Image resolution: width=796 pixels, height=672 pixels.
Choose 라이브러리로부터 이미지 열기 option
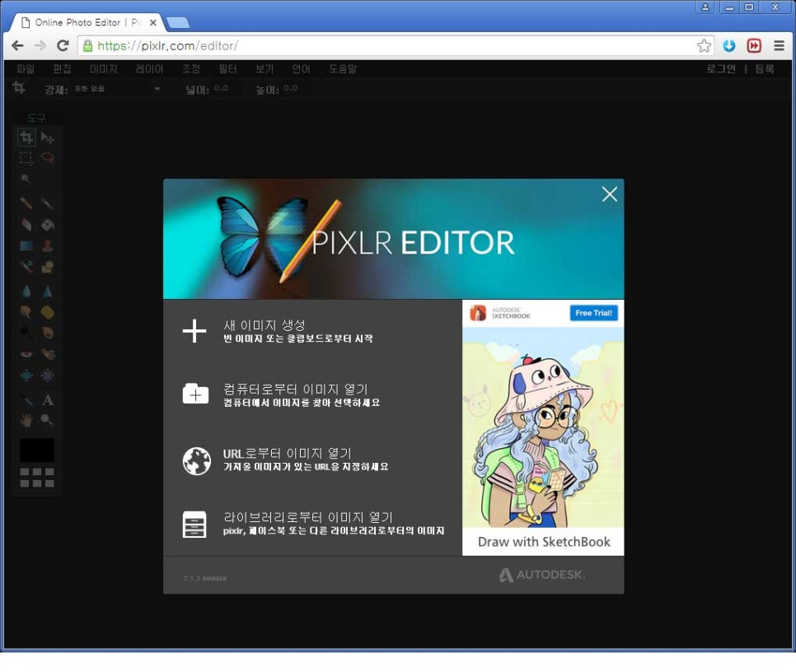(313, 524)
